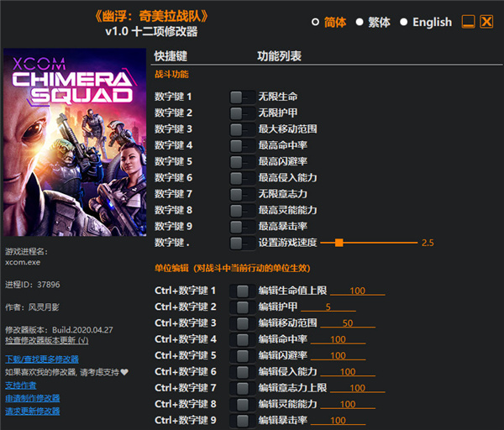Open 下载/查找更多修改器 link
Image resolution: width=504 pixels, height=430 pixels.
42,359
